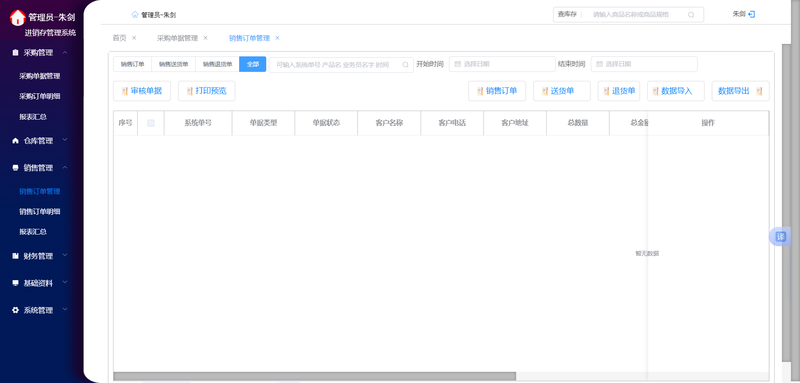Click the 系统管理 gear icon
Image resolution: width=800 pixels, height=383 pixels.
coord(15,310)
